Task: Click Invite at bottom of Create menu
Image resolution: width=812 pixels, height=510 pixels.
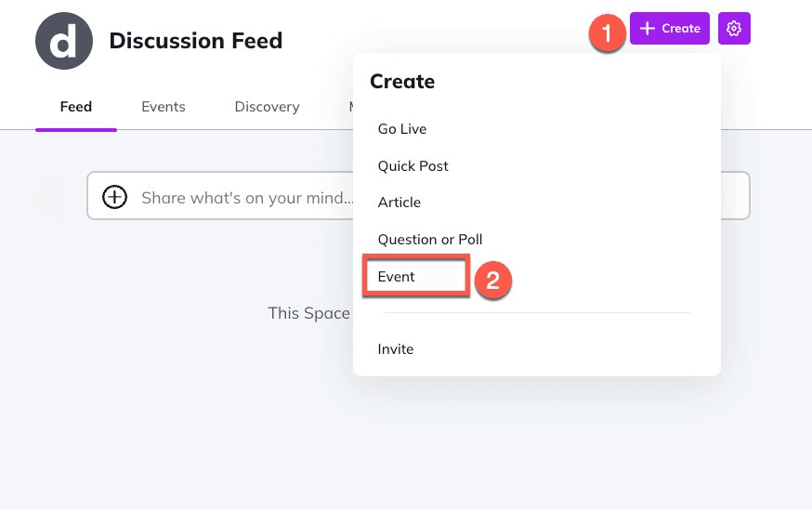Action: pos(396,349)
